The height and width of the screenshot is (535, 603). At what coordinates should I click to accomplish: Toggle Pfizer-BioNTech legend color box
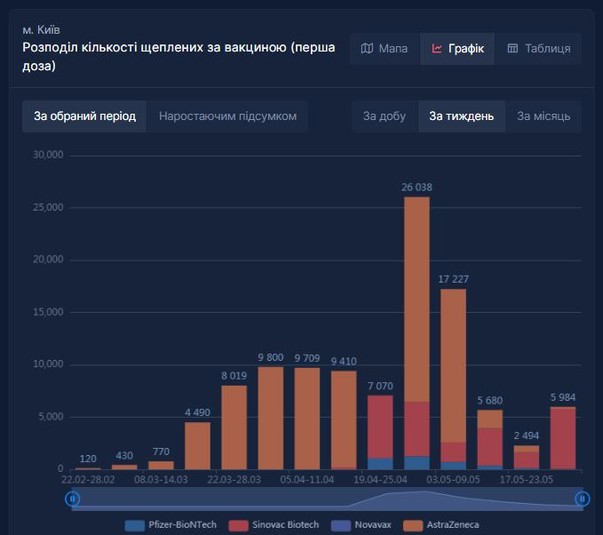tap(135, 525)
